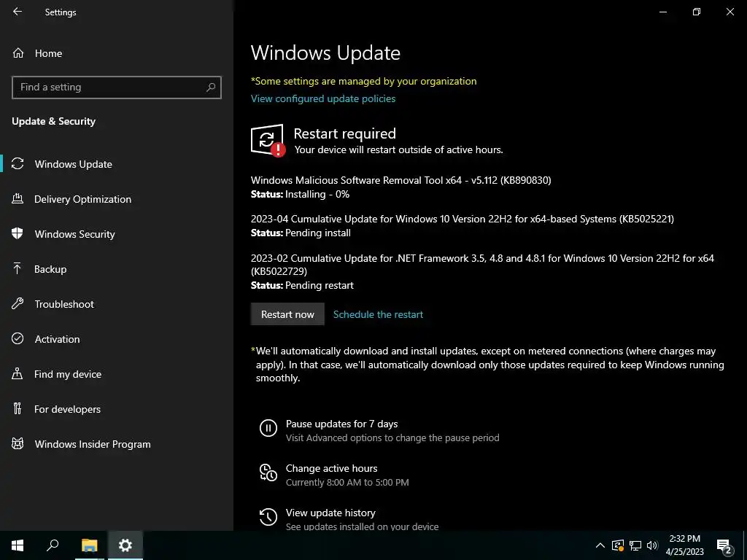Click the Windows Insider Program cat icon
The image size is (747, 560).
[x=18, y=444]
